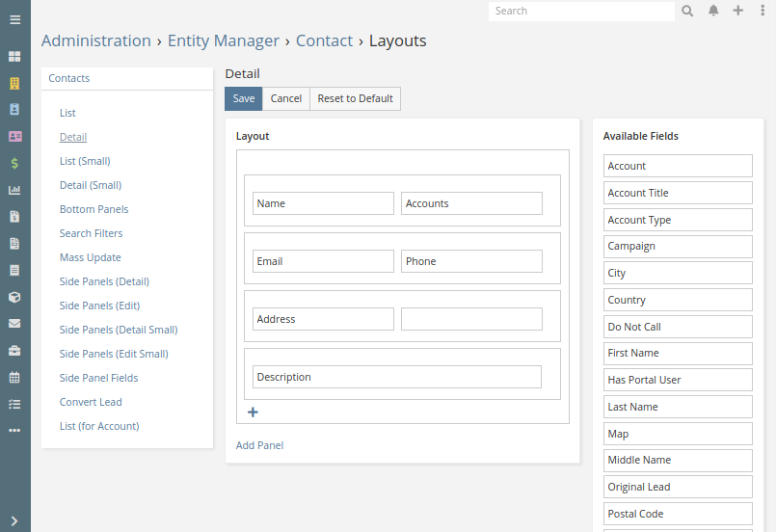Open Side Panels (Detail) layout

tap(104, 281)
